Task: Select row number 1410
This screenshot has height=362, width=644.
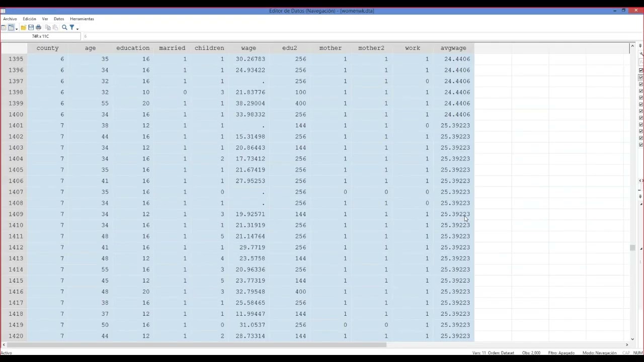Action: (x=16, y=225)
